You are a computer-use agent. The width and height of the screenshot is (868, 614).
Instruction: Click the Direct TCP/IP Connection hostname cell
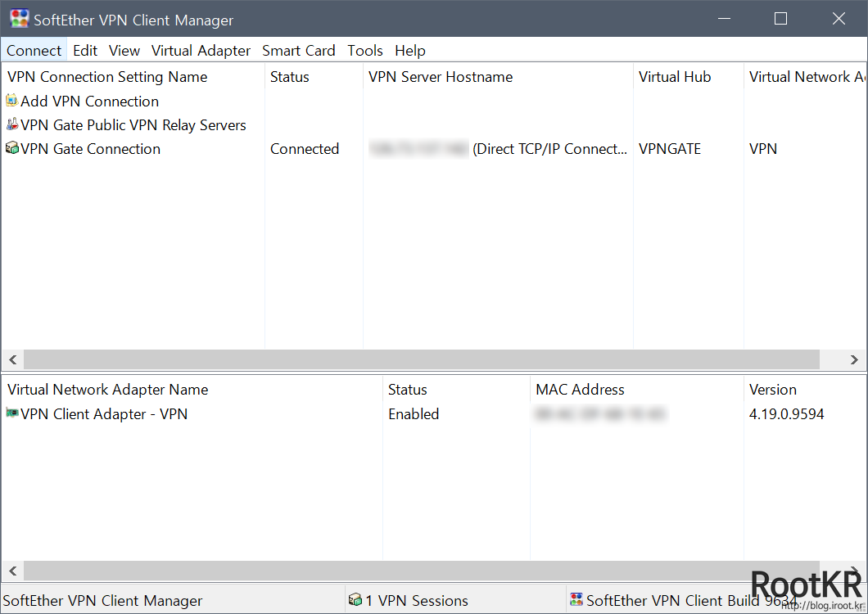coord(498,149)
